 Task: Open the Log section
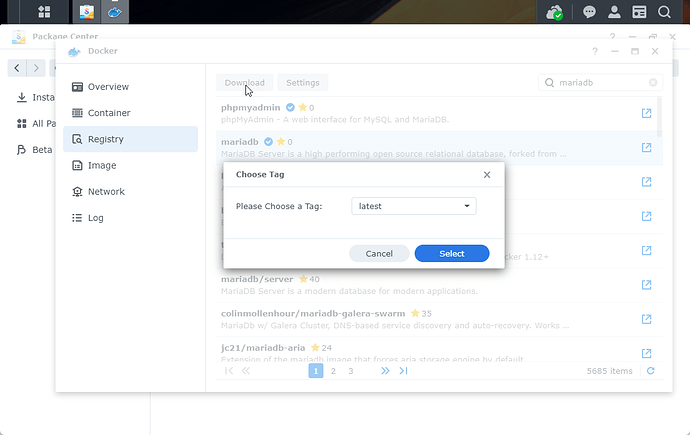(x=130, y=218)
